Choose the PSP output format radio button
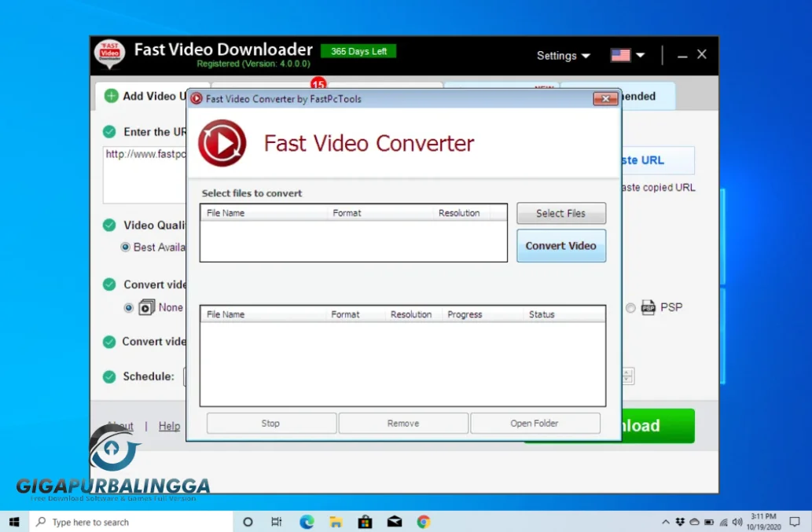 (630, 307)
